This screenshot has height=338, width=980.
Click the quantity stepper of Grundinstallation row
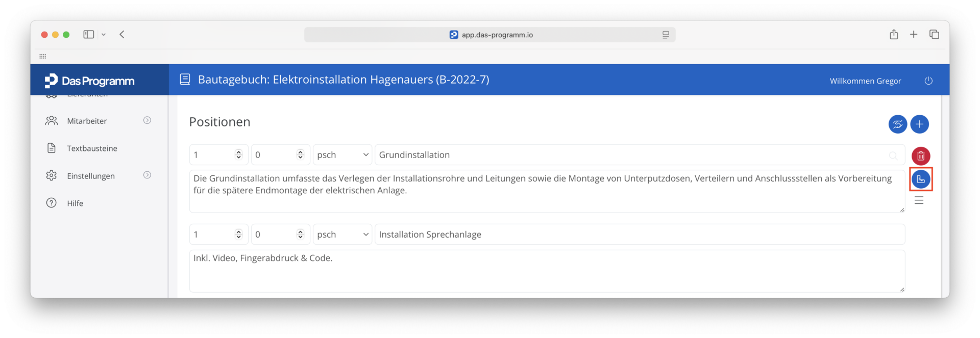tap(238, 154)
